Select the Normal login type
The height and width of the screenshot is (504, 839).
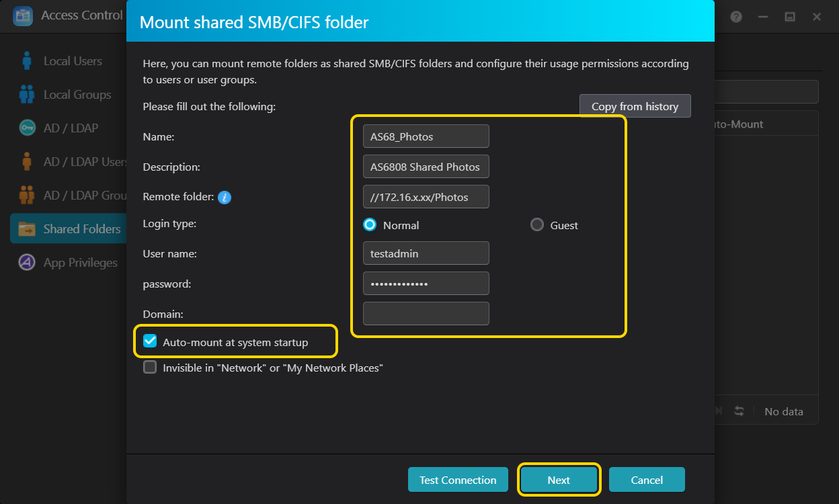coord(370,225)
